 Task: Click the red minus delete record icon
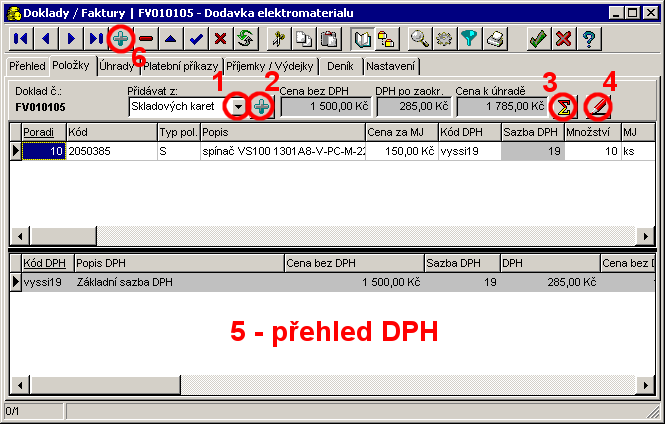(146, 39)
